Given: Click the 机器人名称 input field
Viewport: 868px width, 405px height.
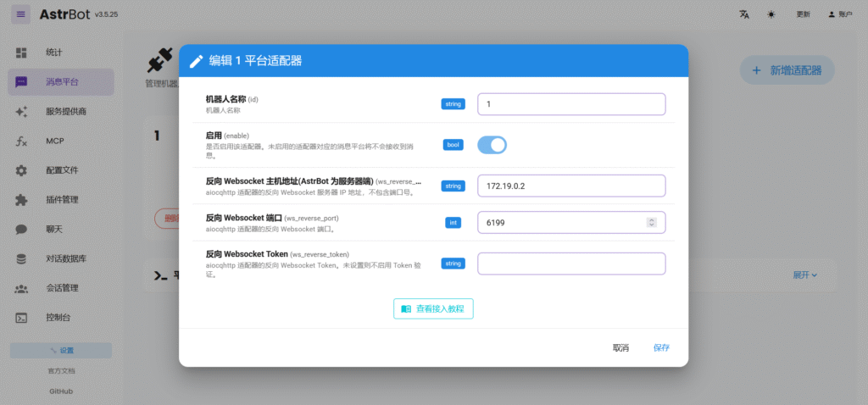Looking at the screenshot, I should [x=571, y=104].
